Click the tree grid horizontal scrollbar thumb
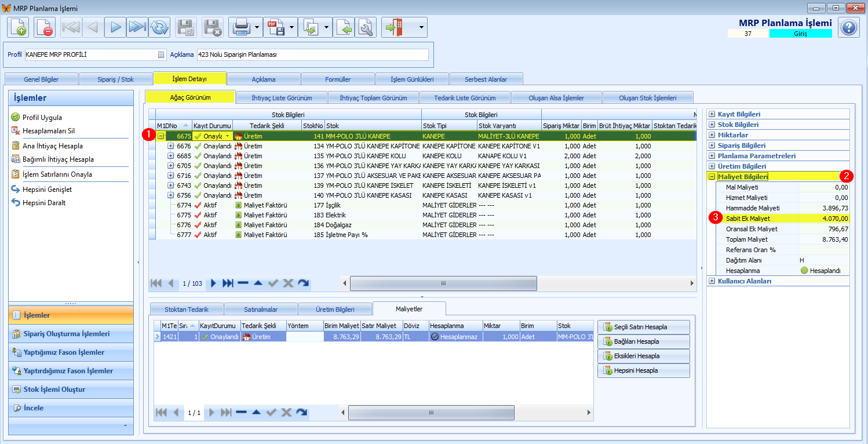This screenshot has width=868, height=444. pos(443,283)
